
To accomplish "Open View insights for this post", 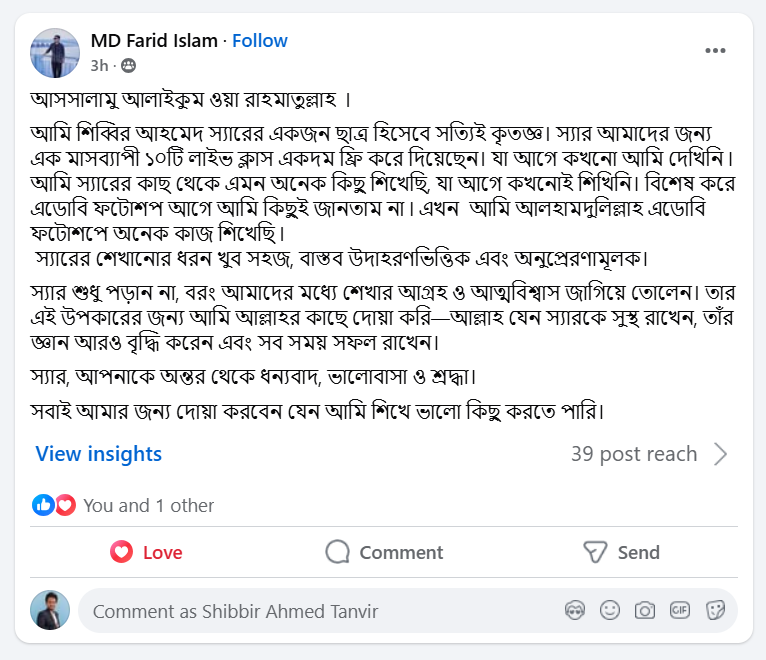I will pos(98,454).
